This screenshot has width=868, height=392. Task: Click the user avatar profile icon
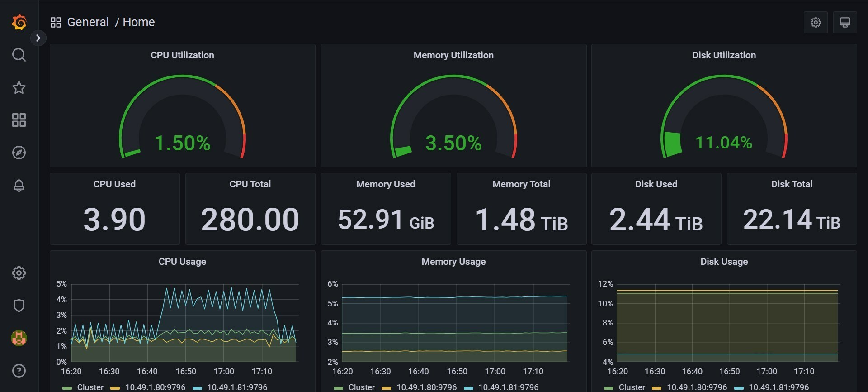(19, 338)
